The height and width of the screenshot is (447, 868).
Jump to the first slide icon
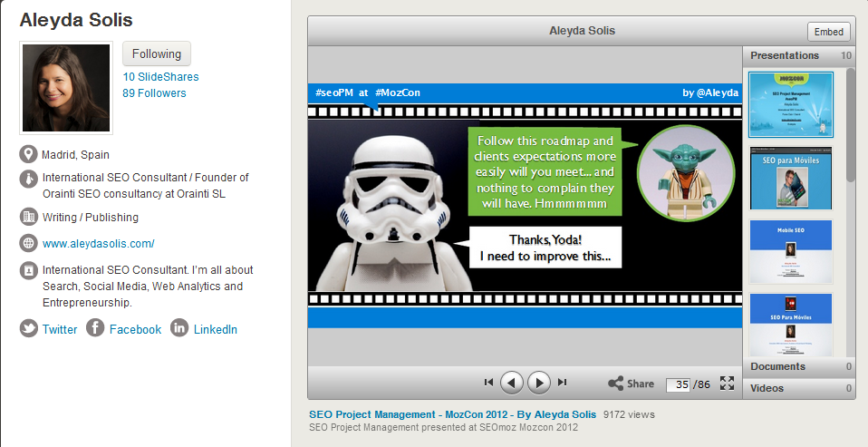click(x=488, y=383)
